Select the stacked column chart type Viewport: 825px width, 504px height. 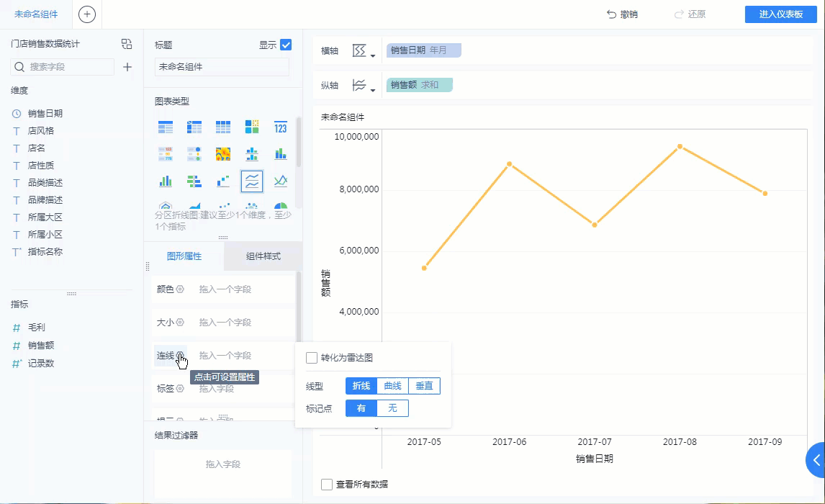click(x=281, y=153)
